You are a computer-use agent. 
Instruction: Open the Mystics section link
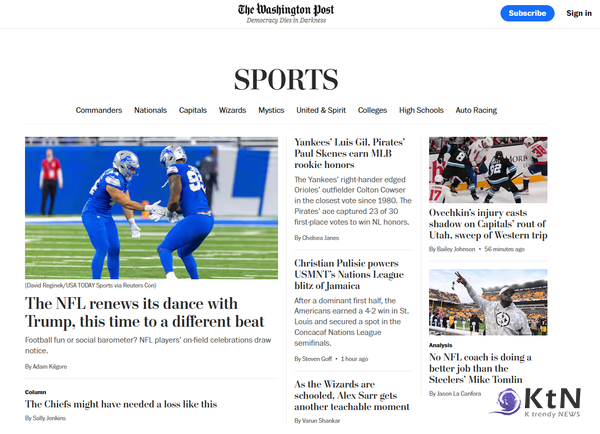[271, 110]
